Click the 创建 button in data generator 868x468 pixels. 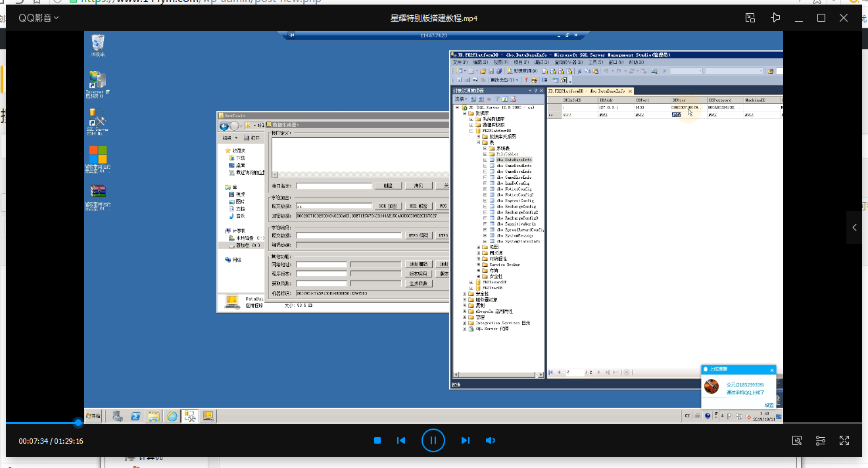[x=388, y=186]
